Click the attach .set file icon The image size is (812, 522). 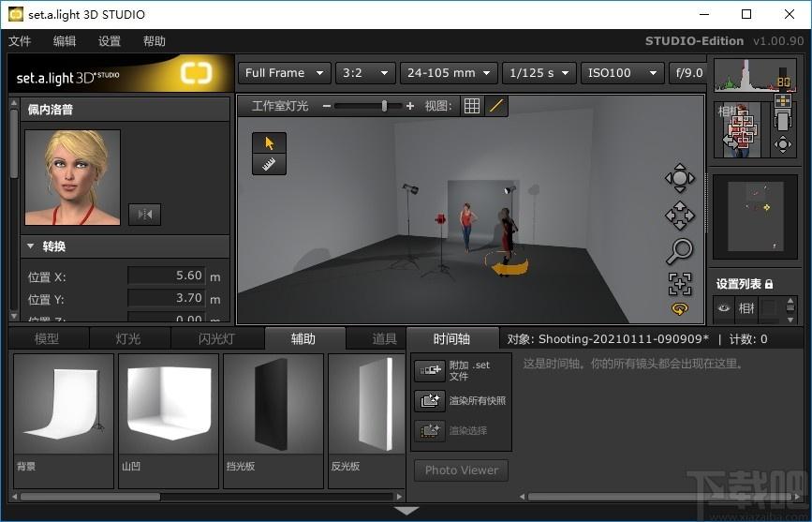pyautogui.click(x=430, y=370)
